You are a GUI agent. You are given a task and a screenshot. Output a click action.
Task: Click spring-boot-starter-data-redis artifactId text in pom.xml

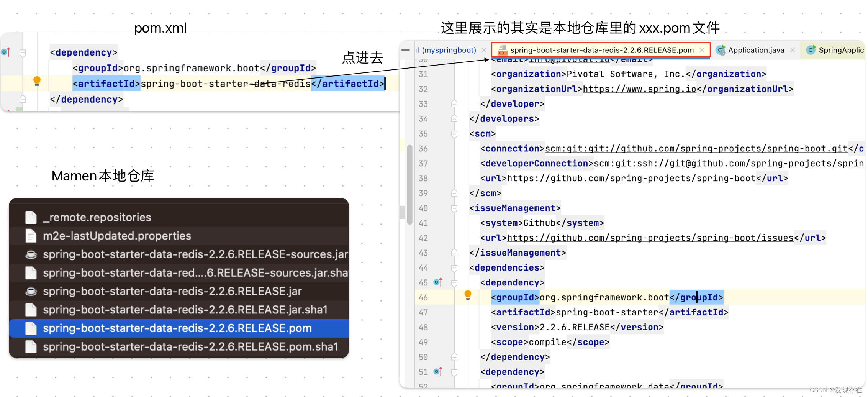click(x=226, y=84)
